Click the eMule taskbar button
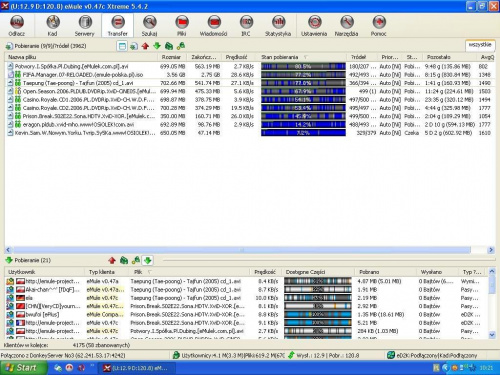Image resolution: width=500 pixels, height=375 pixels. [138, 368]
